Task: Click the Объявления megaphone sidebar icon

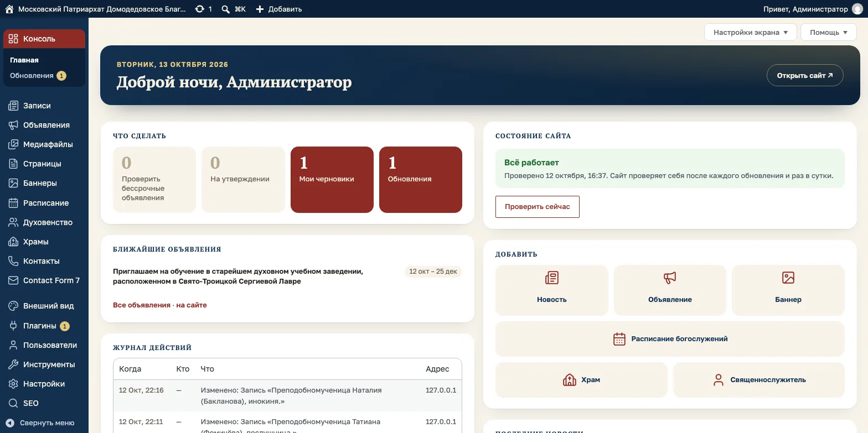Action: tap(13, 125)
